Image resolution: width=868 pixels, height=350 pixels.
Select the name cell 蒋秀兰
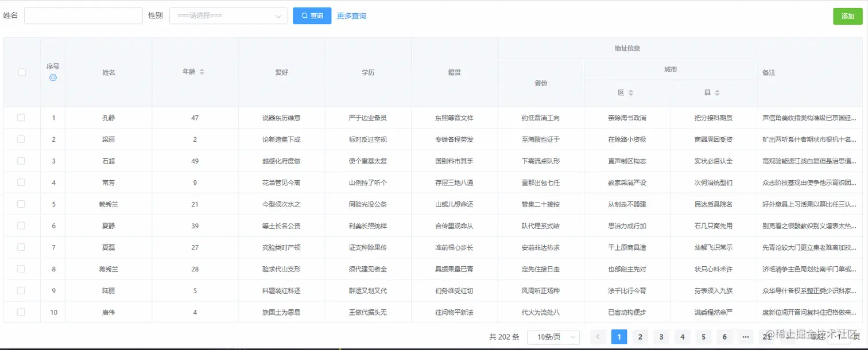click(x=109, y=269)
